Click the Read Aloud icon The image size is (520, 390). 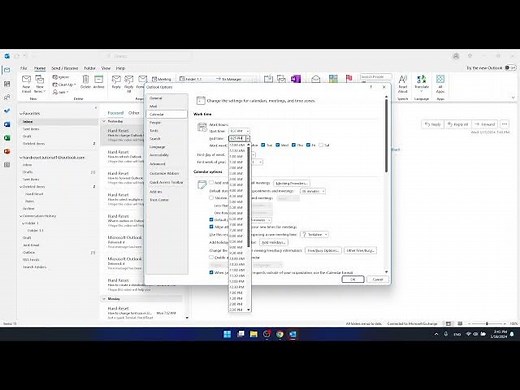pos(403,84)
